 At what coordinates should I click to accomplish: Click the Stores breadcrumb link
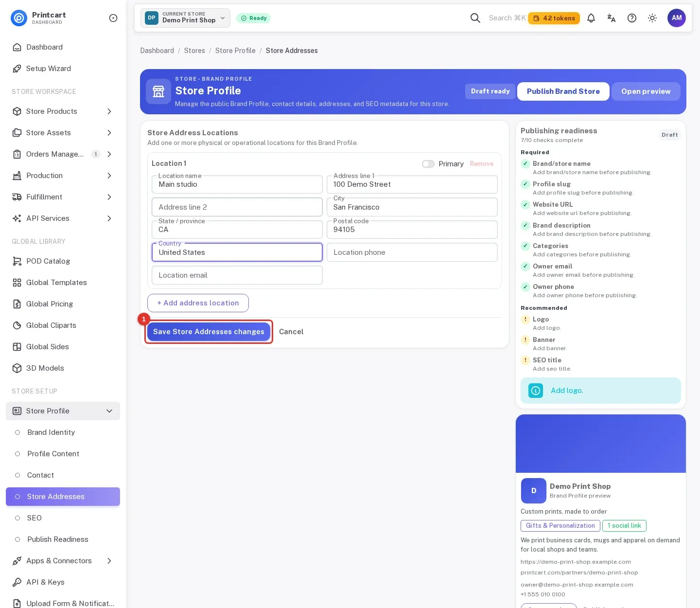point(194,51)
